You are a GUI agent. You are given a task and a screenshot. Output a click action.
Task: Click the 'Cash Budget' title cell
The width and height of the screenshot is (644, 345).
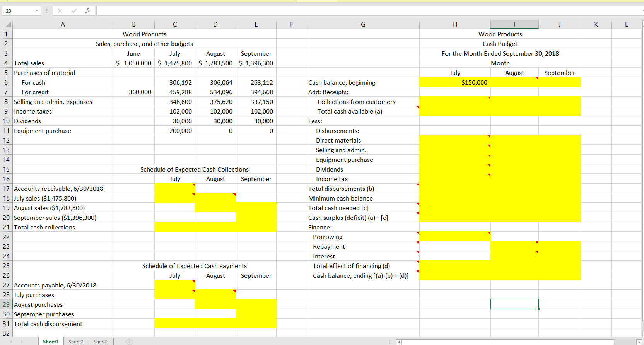[x=500, y=44]
